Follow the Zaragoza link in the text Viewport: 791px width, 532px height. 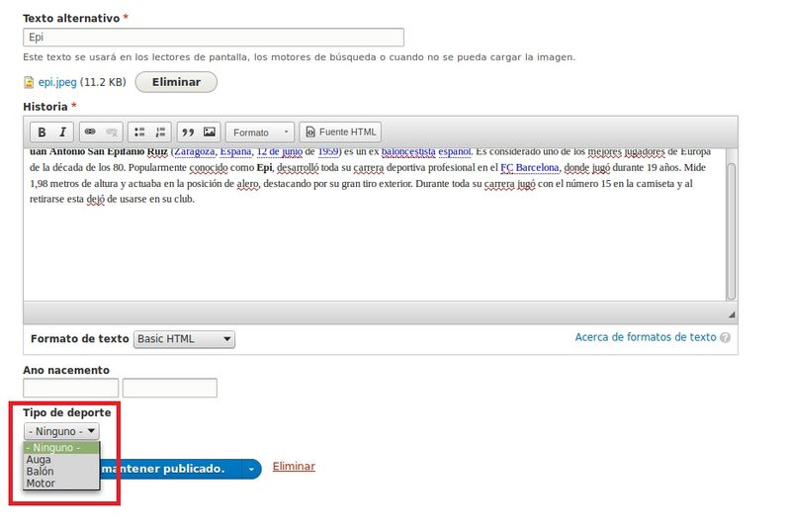tap(194, 151)
